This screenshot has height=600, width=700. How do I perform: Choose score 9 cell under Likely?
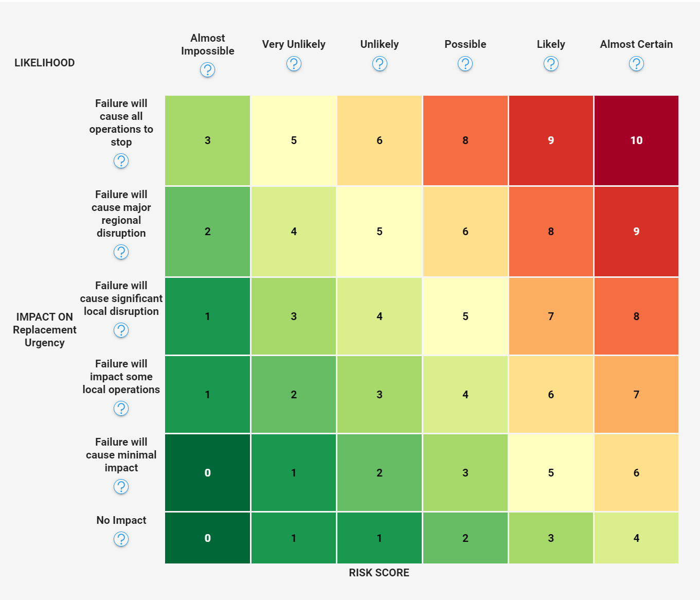551,140
